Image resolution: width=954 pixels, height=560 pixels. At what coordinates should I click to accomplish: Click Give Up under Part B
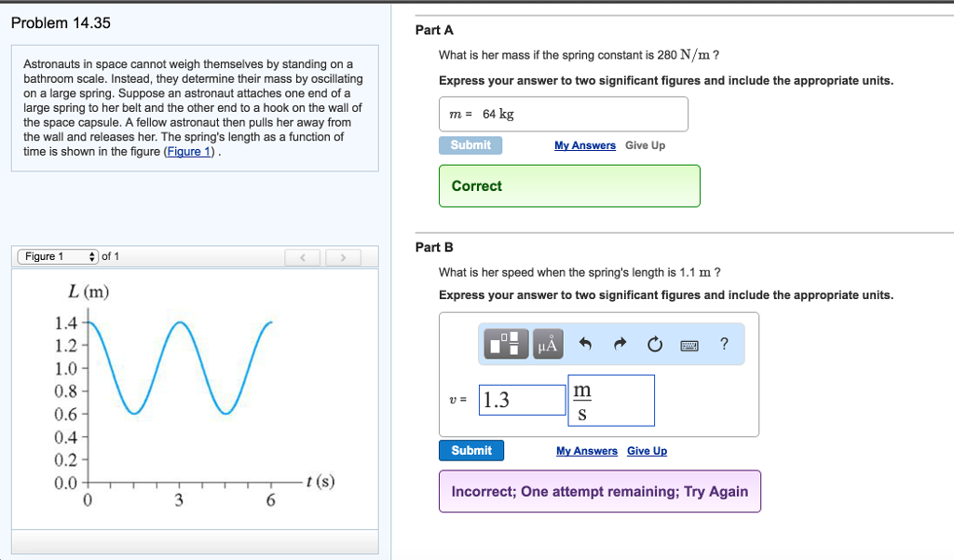(647, 451)
